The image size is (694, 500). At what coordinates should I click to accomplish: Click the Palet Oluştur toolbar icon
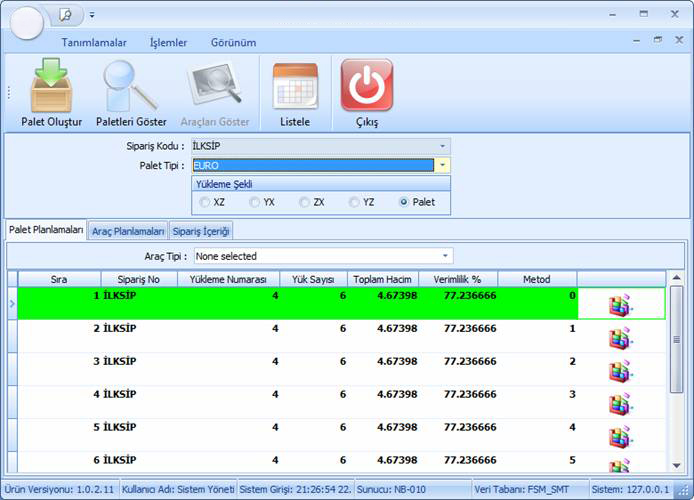pyautogui.click(x=51, y=87)
